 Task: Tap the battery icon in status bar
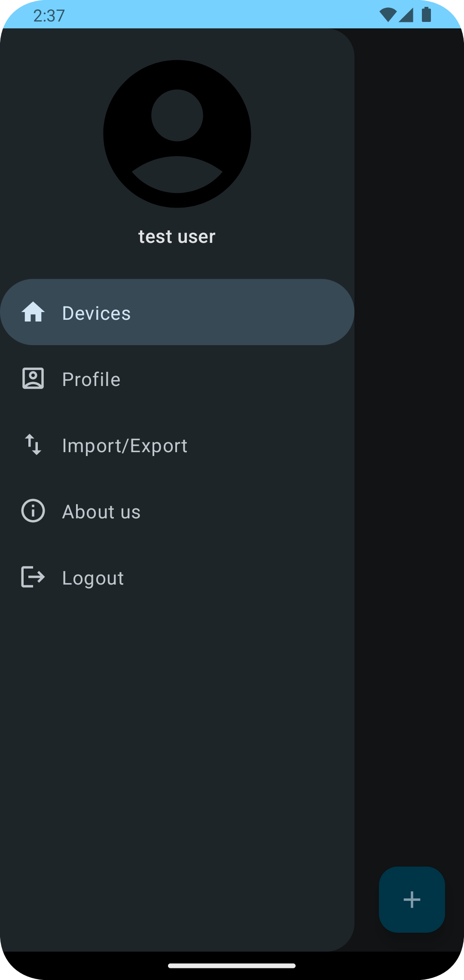coord(426,15)
